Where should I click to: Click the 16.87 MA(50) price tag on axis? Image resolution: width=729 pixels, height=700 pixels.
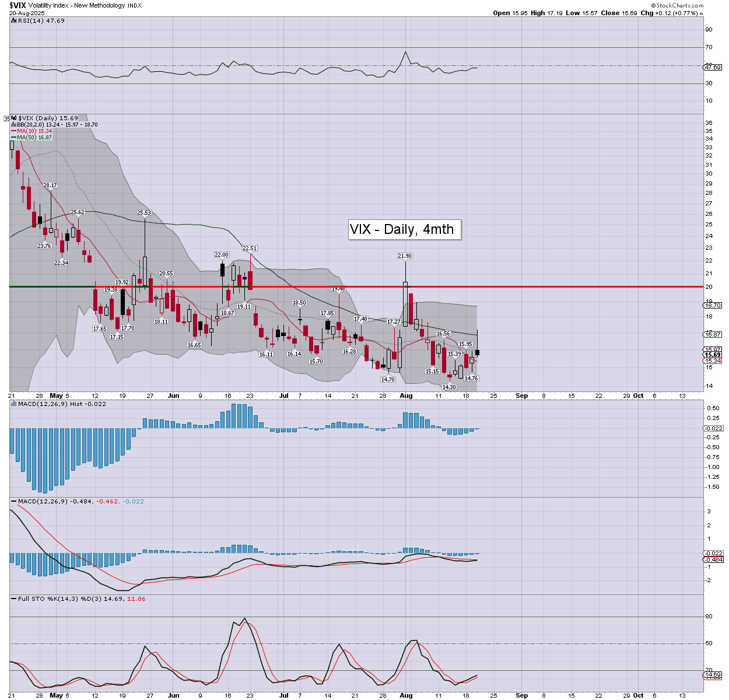713,335
